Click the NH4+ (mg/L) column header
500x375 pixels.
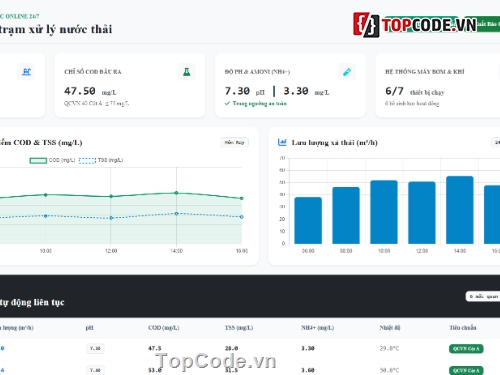tap(317, 328)
